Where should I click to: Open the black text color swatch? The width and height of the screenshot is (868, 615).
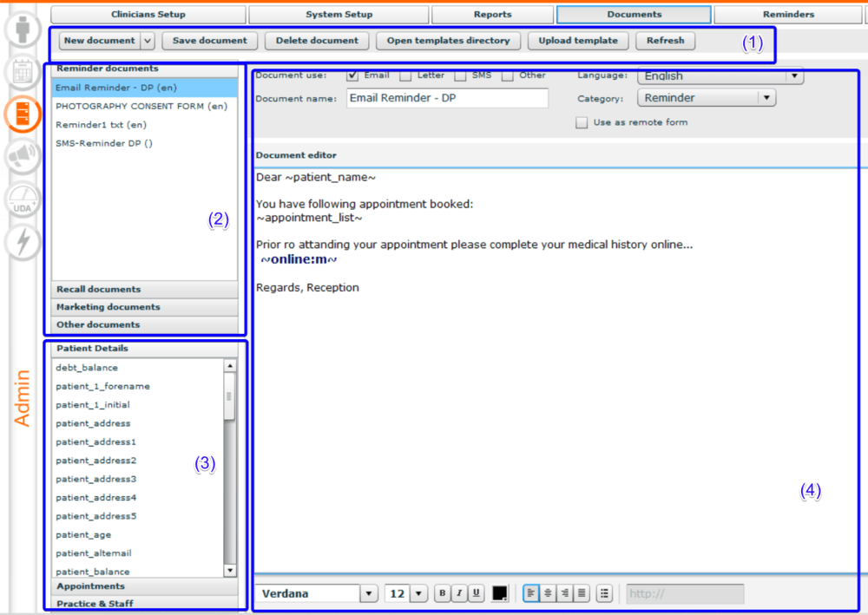tap(500, 593)
